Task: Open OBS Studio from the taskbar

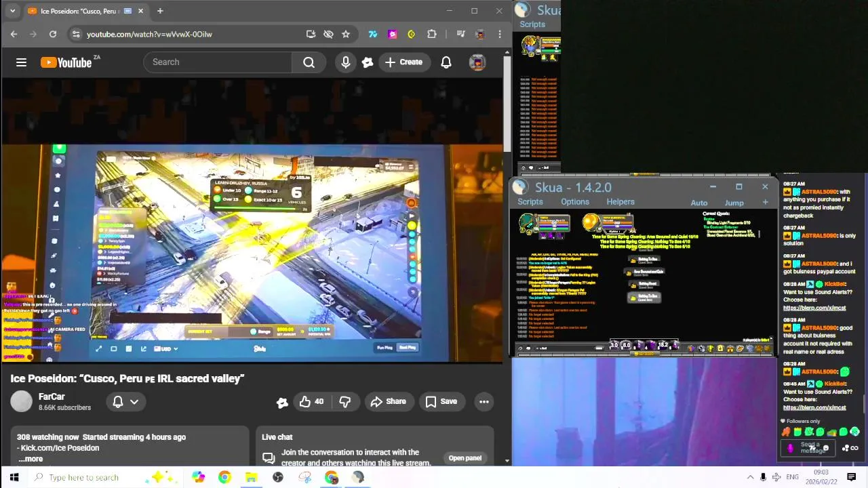Action: pyautogui.click(x=278, y=477)
